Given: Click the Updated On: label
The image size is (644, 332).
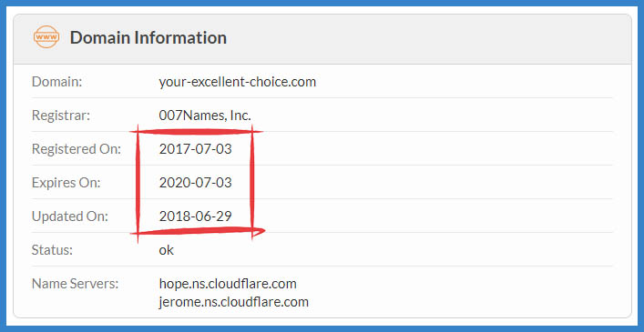Looking at the screenshot, I should (70, 216).
